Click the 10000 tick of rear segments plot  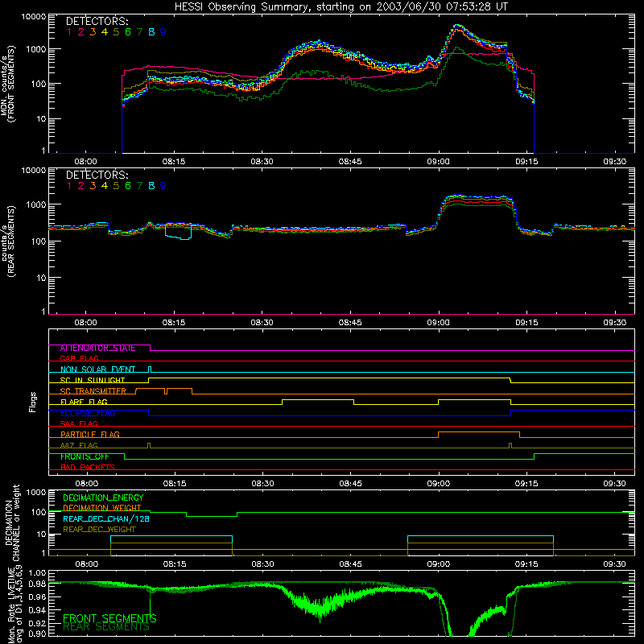(34, 171)
